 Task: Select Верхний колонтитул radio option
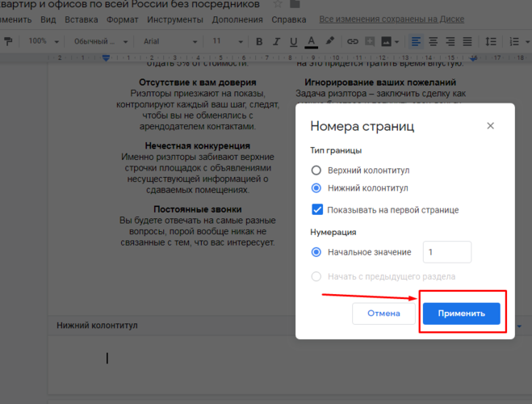pos(316,170)
